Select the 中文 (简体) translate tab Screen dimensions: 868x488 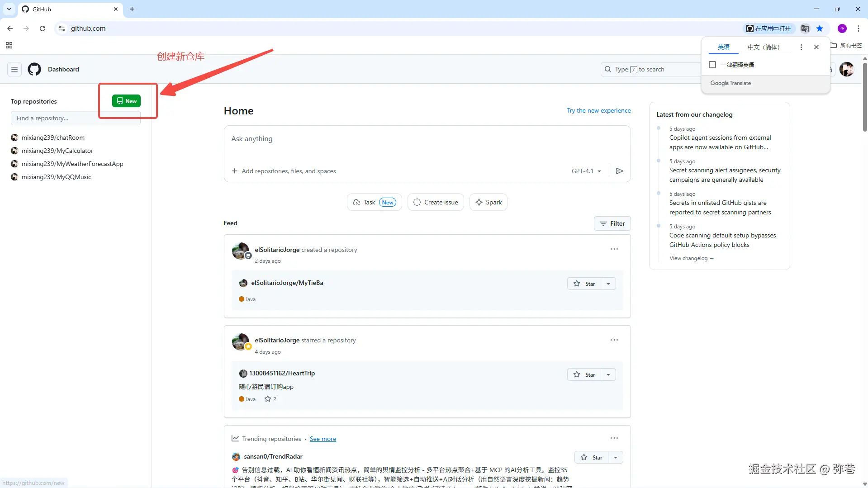tap(764, 47)
